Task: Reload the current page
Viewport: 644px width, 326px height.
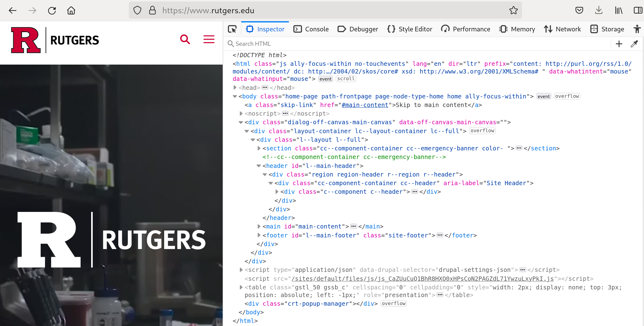Action: [x=52, y=10]
